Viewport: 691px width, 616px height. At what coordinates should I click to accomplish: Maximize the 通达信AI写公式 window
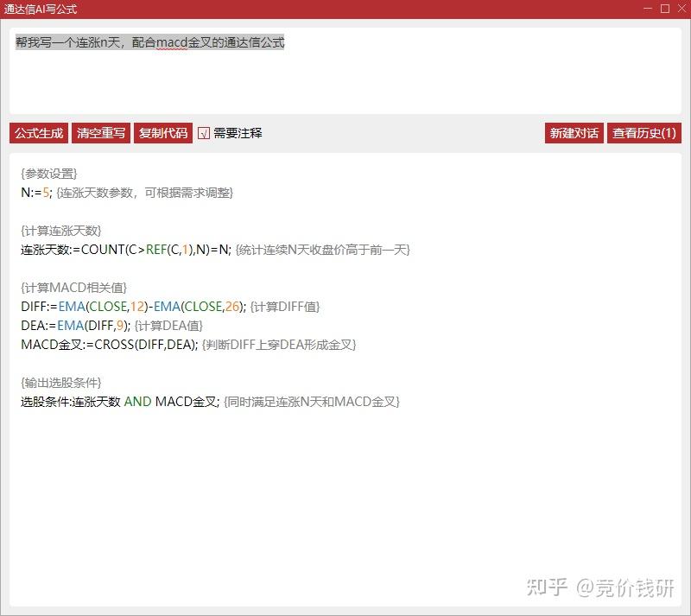coord(665,9)
